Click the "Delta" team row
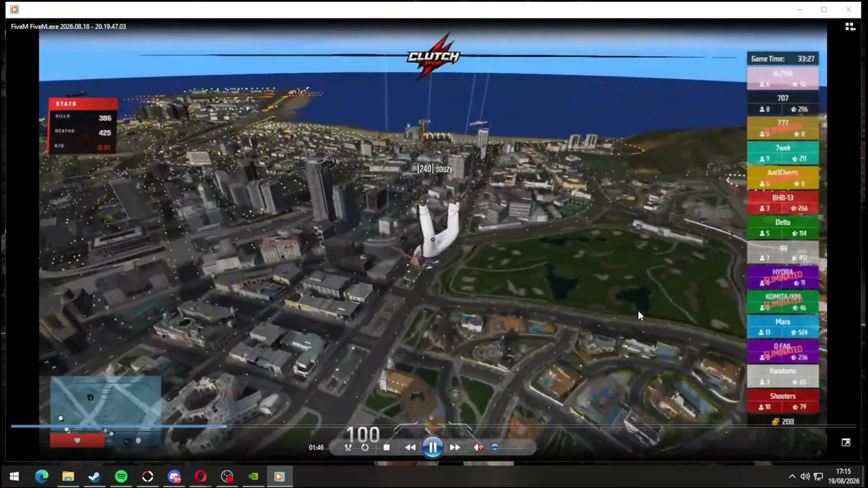This screenshot has width=868, height=488. 783,228
